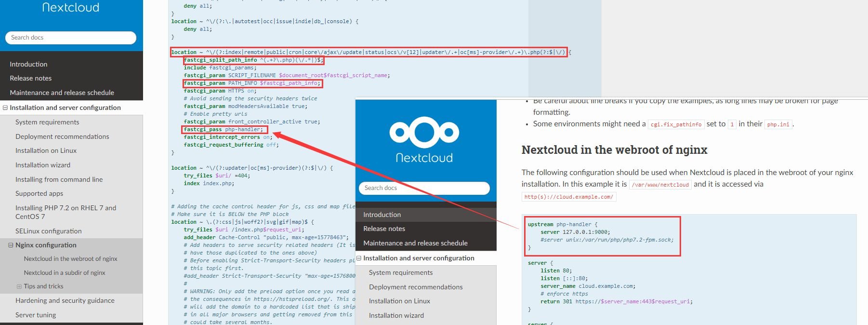
Task: Click the return 301 https redirect line
Action: [x=617, y=301]
